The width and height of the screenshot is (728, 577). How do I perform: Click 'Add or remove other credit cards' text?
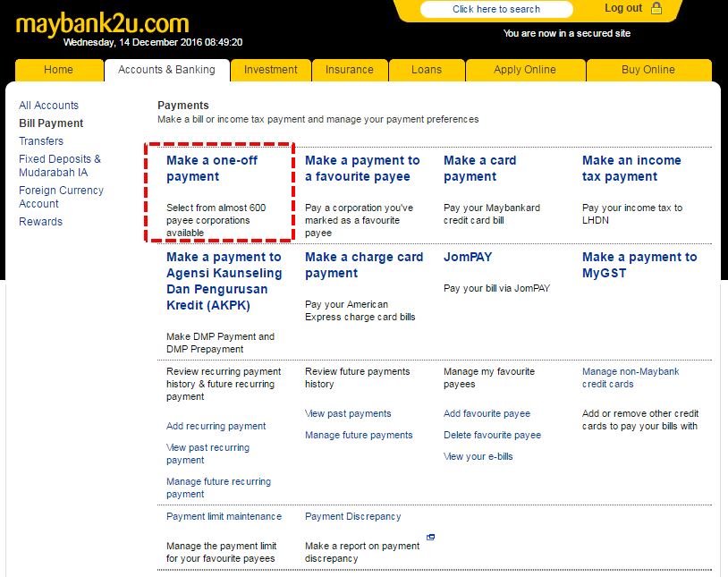[640, 420]
